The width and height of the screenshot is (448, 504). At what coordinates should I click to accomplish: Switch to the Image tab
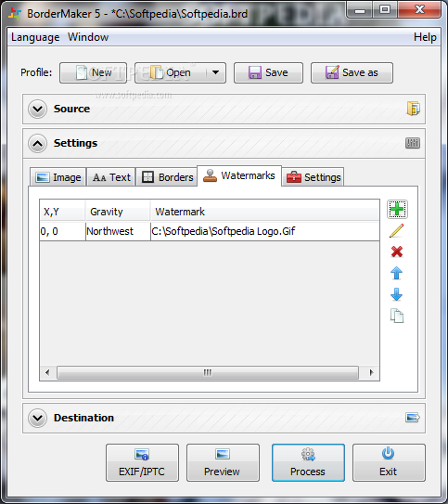coord(58,177)
